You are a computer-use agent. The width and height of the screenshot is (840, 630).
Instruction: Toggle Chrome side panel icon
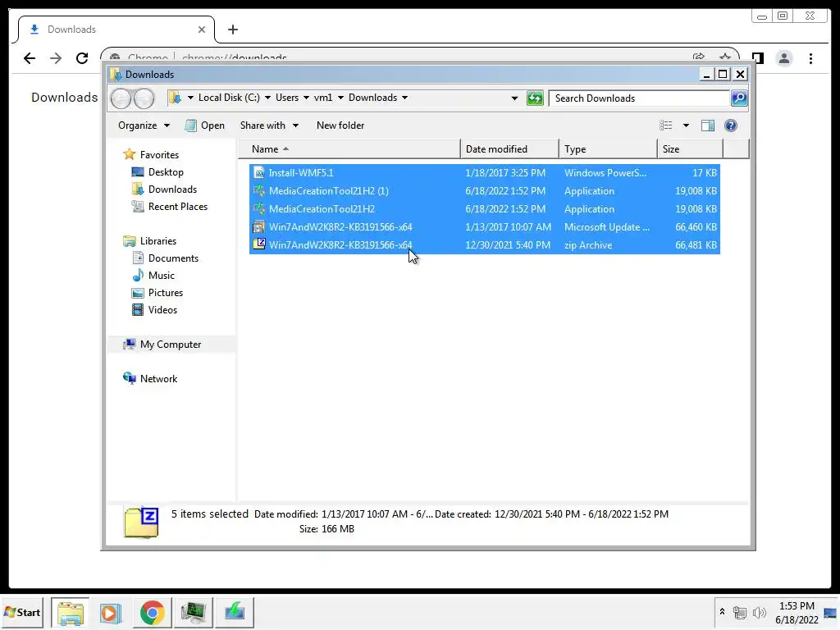pyautogui.click(x=757, y=58)
